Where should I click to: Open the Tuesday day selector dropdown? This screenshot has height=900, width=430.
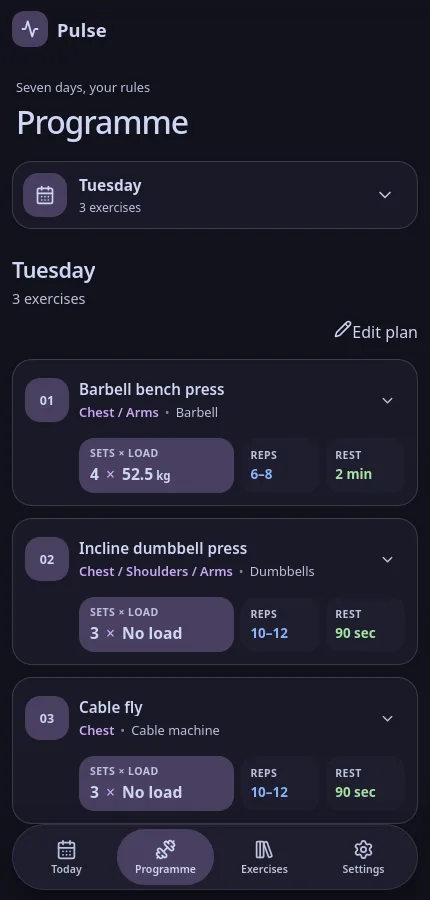click(x=215, y=195)
